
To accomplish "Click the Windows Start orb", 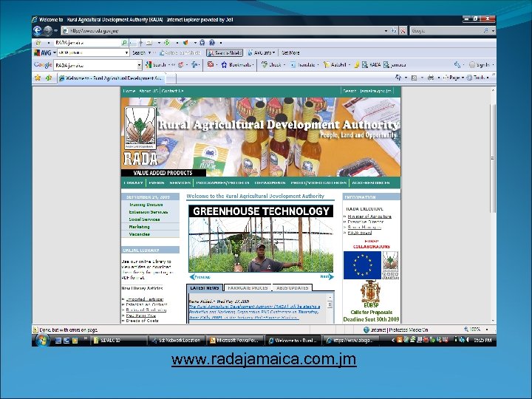I will pyautogui.click(x=42, y=340).
